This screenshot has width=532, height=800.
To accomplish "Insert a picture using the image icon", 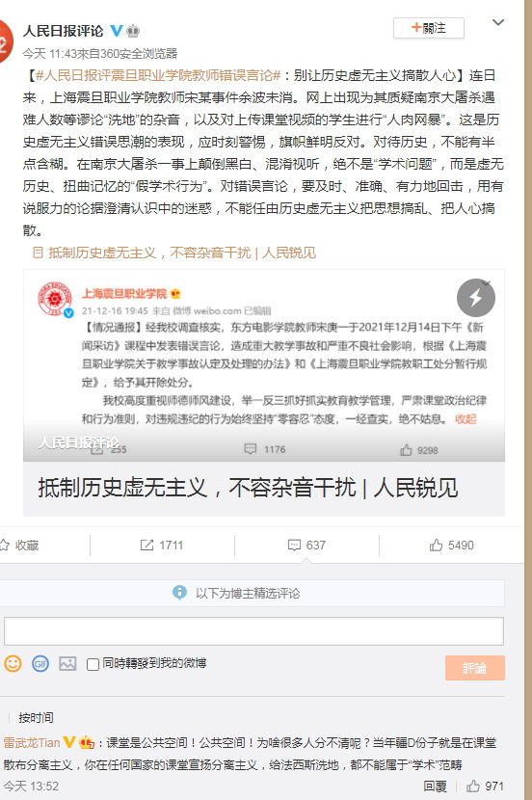I will (x=67, y=663).
